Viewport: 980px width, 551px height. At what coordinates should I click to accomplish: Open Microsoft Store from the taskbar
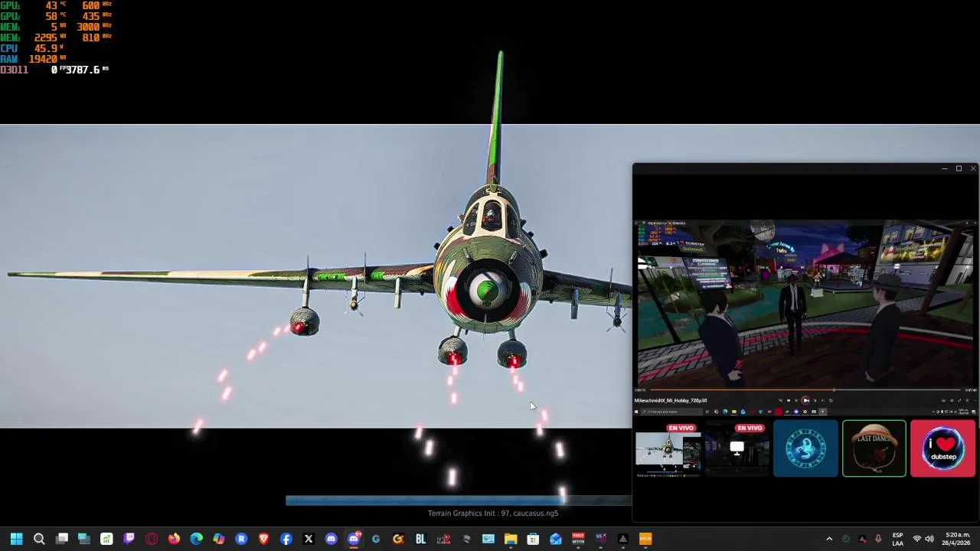click(x=533, y=539)
